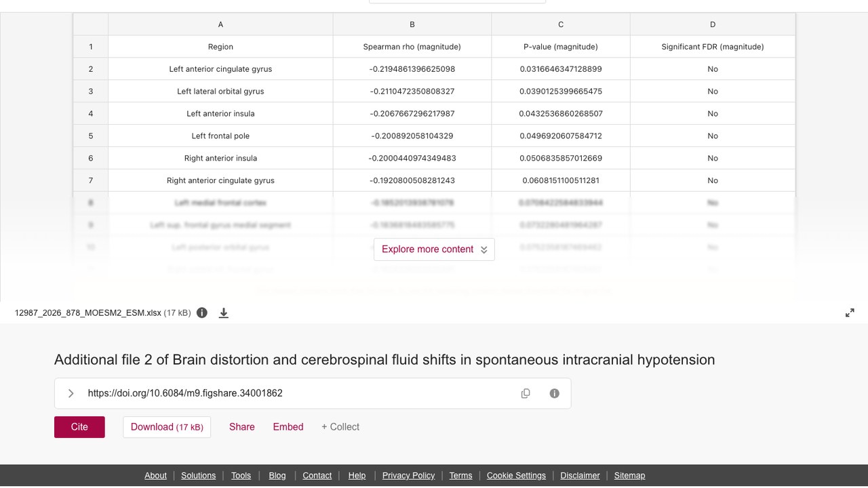The height and width of the screenshot is (488, 868).
Task: Click the red Cite button
Action: 79,427
